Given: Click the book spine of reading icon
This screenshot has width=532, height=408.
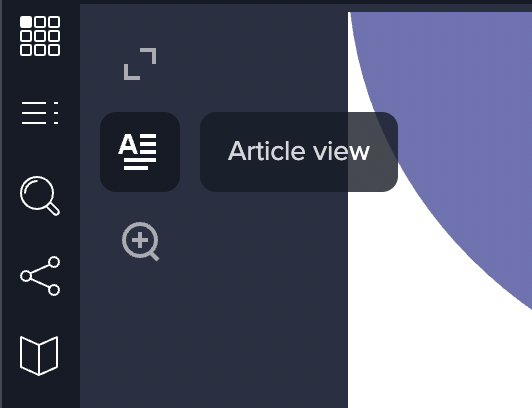Looking at the screenshot, I should (x=39, y=360).
